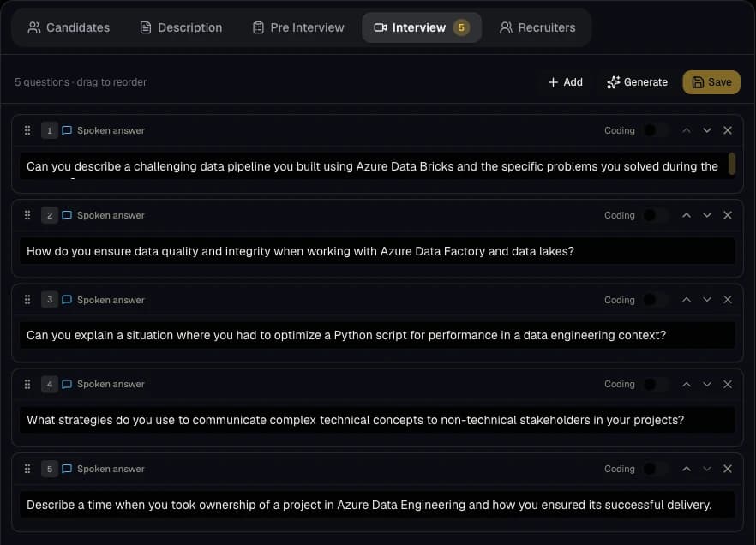The width and height of the screenshot is (756, 545).
Task: Enable Coding toggle for question 1
Action: [x=655, y=130]
